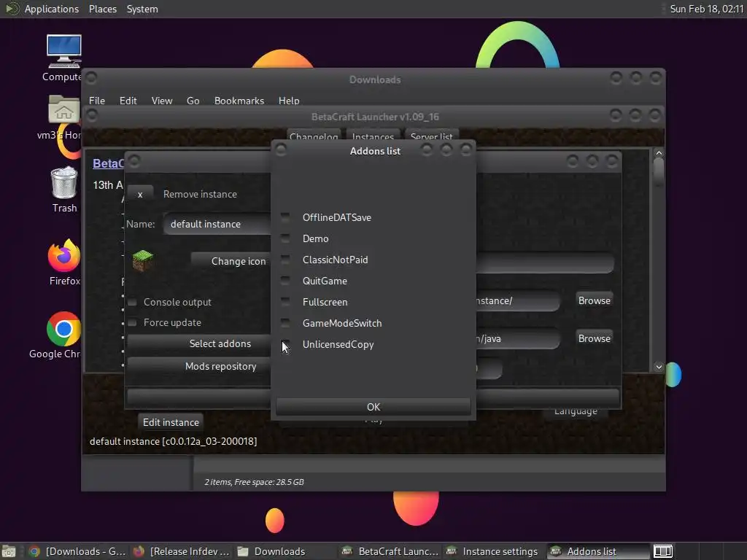Switch to the Changelog tab
Image resolution: width=747 pixels, height=560 pixels.
[x=314, y=136]
